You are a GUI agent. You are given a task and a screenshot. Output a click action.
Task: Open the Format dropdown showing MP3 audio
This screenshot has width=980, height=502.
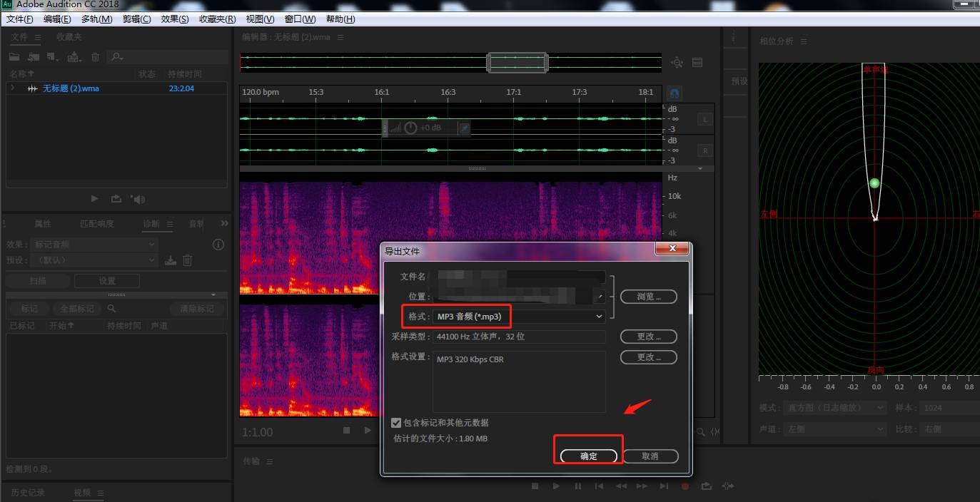[520, 316]
